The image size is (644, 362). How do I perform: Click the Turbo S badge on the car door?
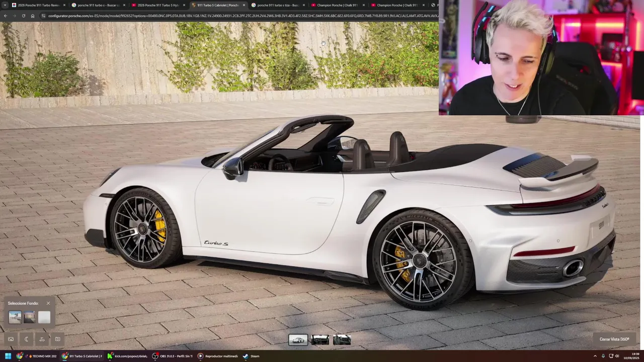tap(216, 243)
